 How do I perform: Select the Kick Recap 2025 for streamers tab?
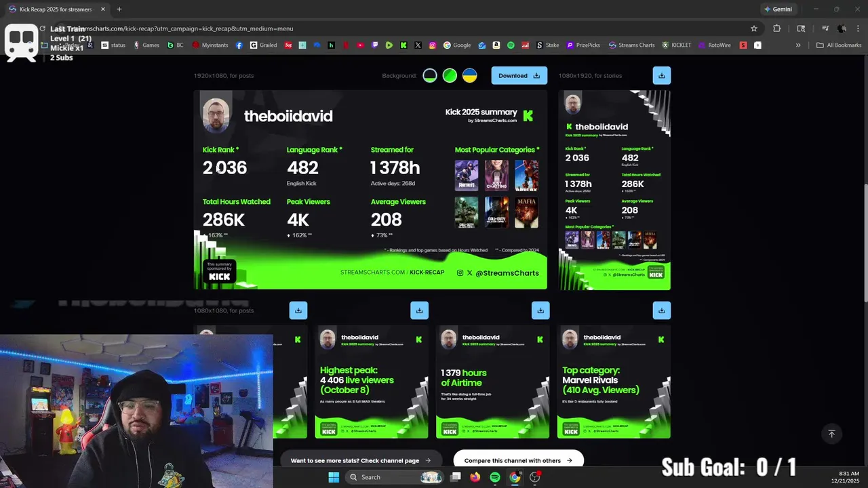coord(56,9)
